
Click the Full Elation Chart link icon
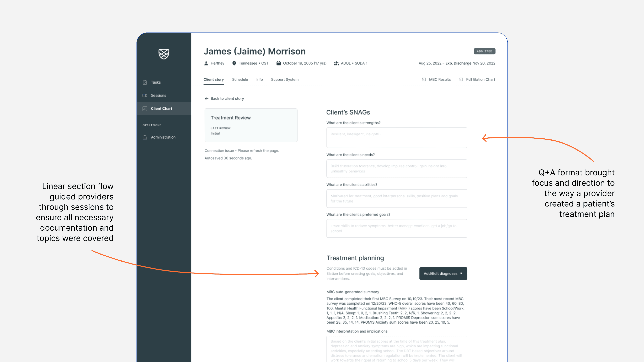461,79
